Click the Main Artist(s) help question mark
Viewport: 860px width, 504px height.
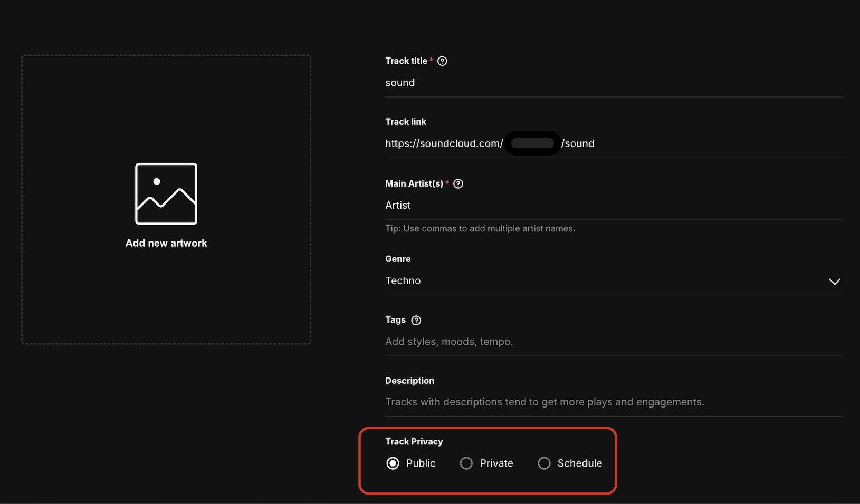[x=458, y=183]
